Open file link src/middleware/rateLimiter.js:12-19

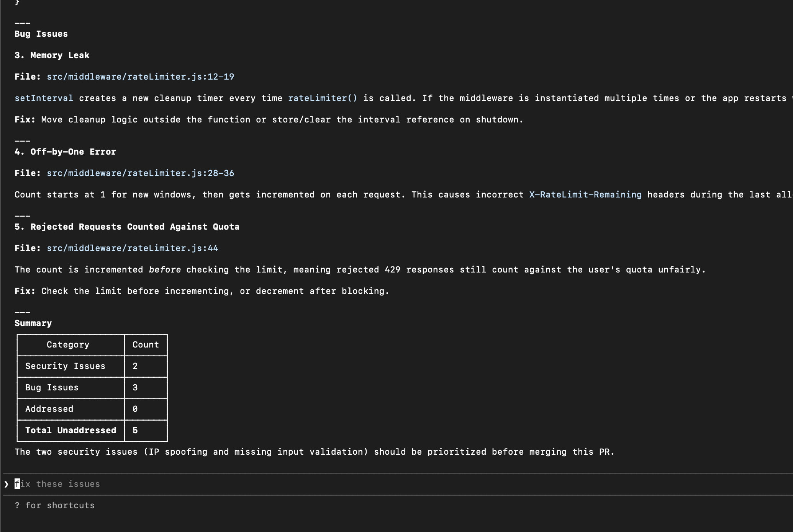[x=140, y=77]
